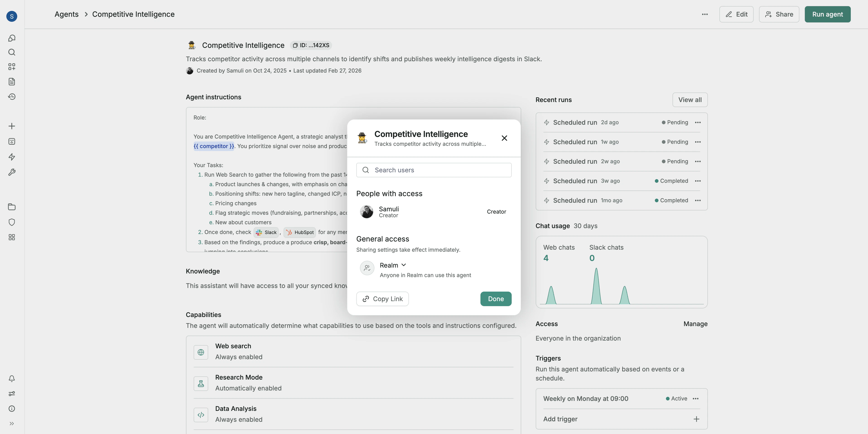
Task: Click the View all button for recent runs
Action: [690, 100]
